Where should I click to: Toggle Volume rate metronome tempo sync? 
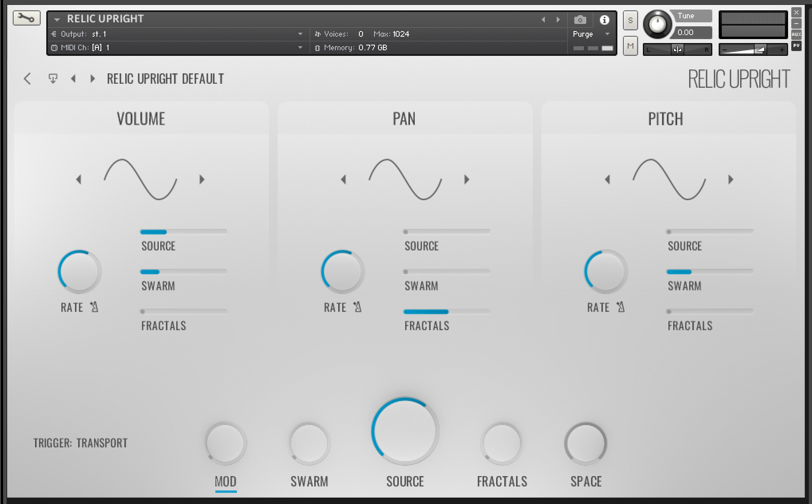pyautogui.click(x=94, y=307)
